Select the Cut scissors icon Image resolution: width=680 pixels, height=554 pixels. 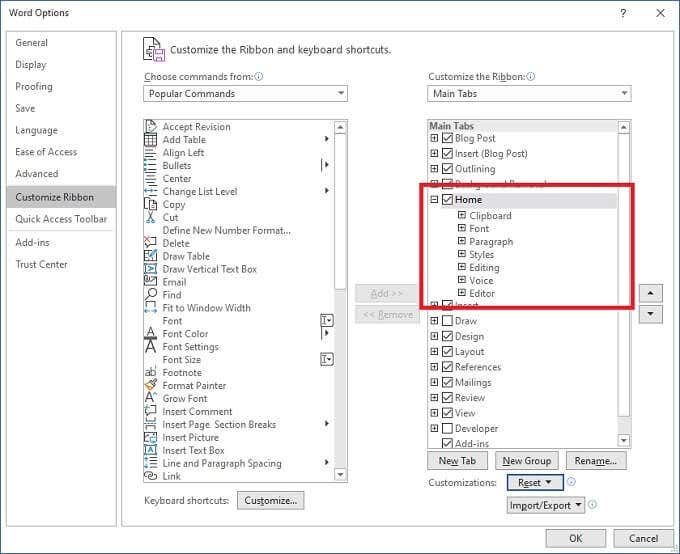tap(150, 217)
